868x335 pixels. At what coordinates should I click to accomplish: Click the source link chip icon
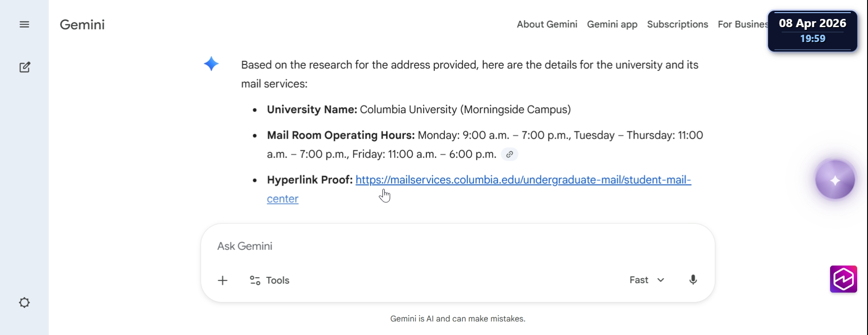509,154
